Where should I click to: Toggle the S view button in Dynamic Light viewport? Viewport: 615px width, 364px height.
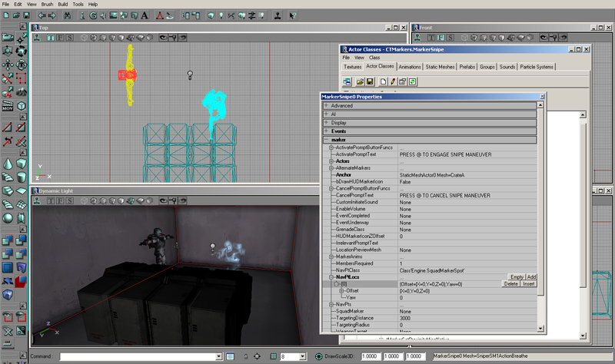coord(70,200)
